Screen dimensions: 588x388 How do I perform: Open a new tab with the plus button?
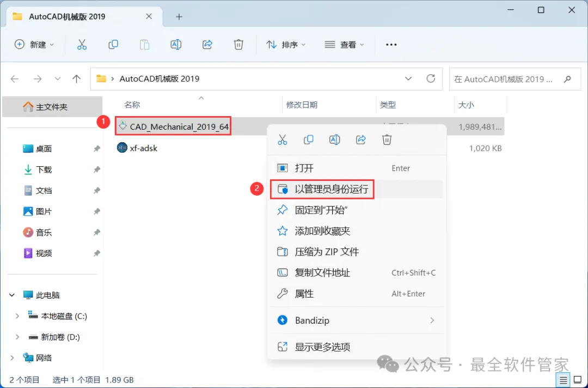click(x=179, y=17)
